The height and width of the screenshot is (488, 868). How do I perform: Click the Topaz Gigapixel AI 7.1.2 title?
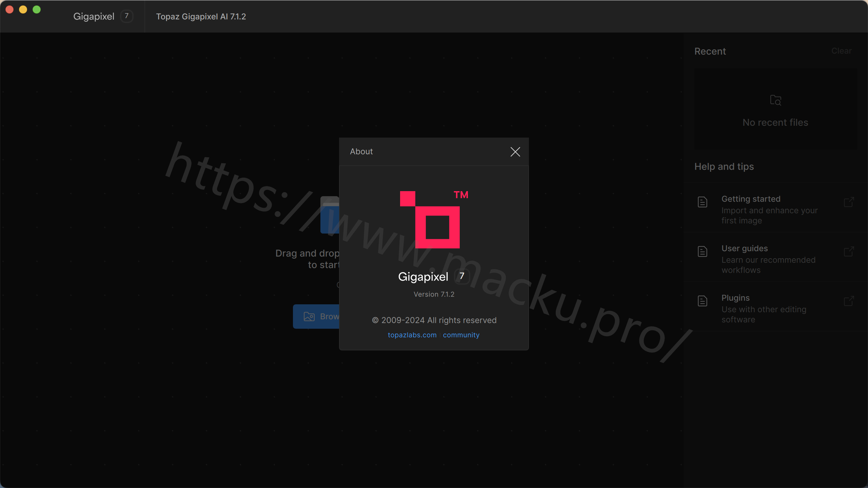(x=201, y=17)
